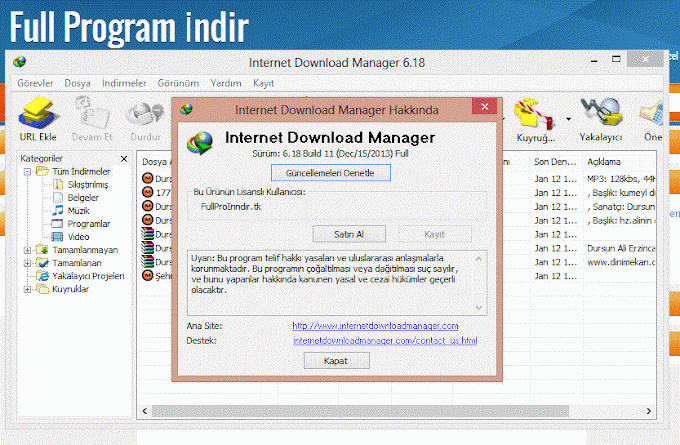Click the Sıkıştırılmış archive icon
The width and height of the screenshot is (680, 445).
[57, 185]
